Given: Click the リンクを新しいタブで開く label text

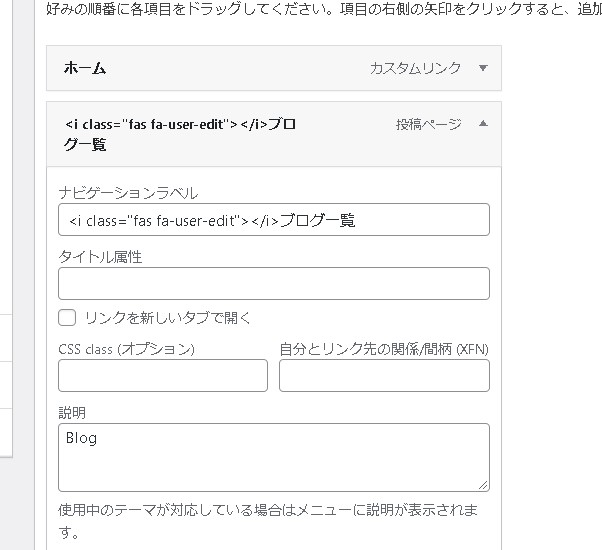Looking at the screenshot, I should coord(167,318).
